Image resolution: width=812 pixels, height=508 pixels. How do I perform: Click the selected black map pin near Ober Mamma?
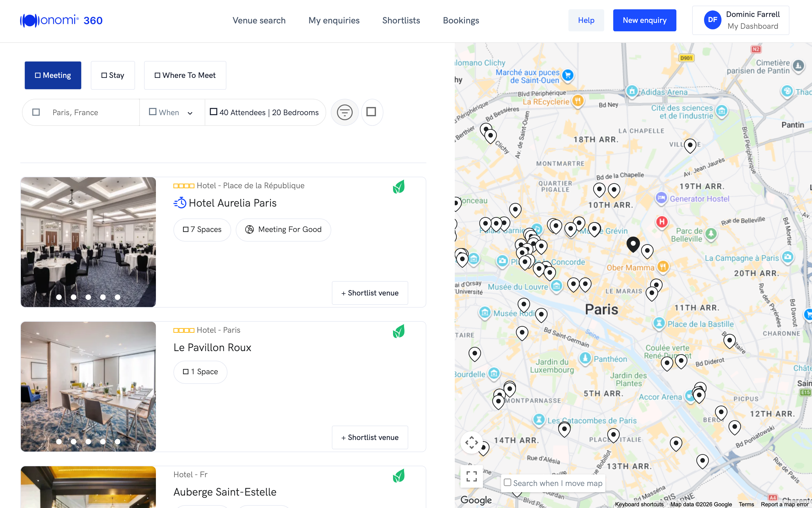(x=633, y=244)
